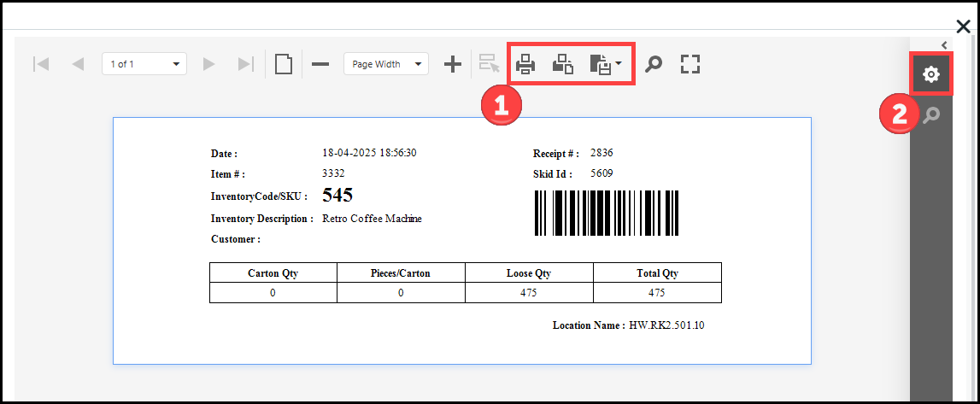Screen dimensions: 980x404
Task: Go to the first page of the report
Action: (40, 64)
